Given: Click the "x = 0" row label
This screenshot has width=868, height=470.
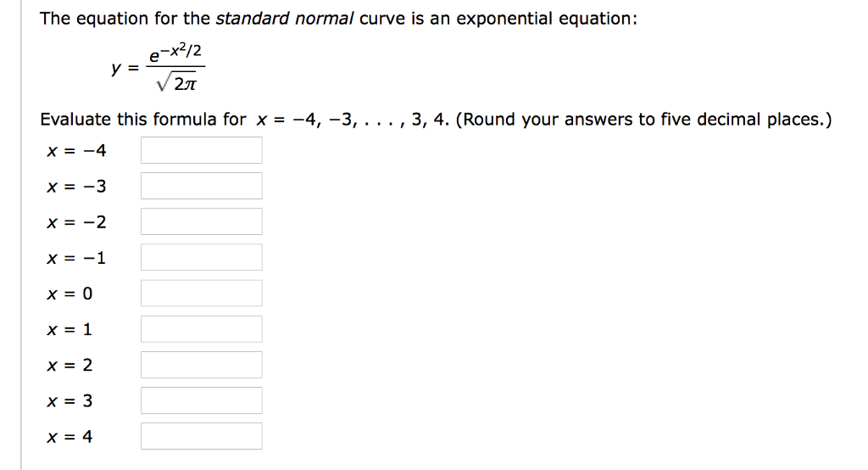Looking at the screenshot, I should [x=70, y=294].
